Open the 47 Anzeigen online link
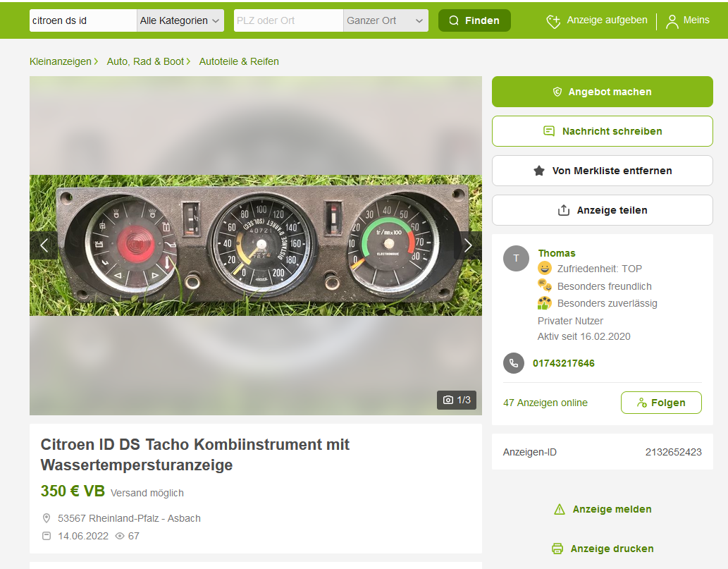This screenshot has width=728, height=569. pos(545,403)
